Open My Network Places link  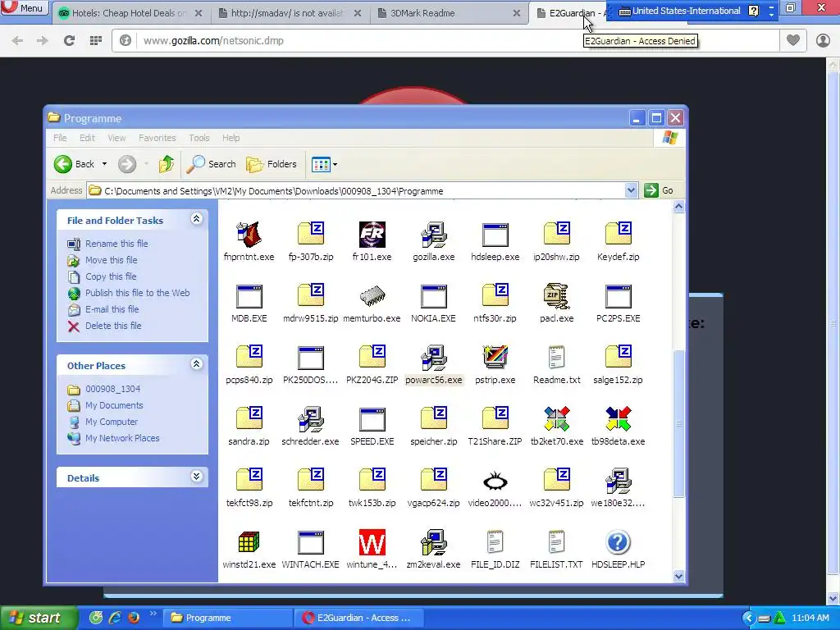coord(122,438)
